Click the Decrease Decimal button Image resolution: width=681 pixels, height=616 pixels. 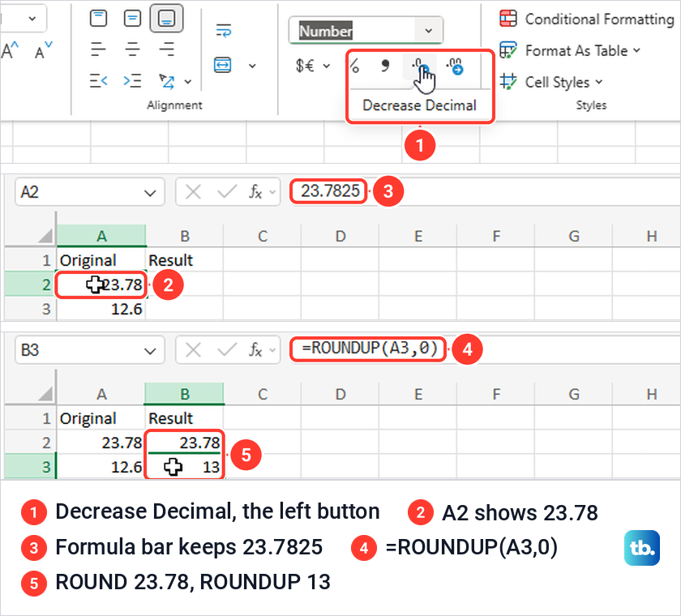pos(420,66)
